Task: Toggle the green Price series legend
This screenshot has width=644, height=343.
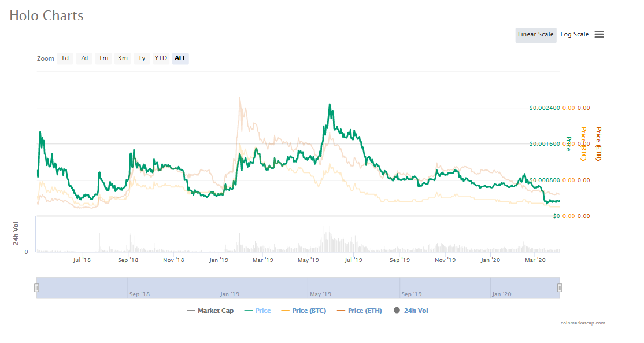Action: click(257, 311)
